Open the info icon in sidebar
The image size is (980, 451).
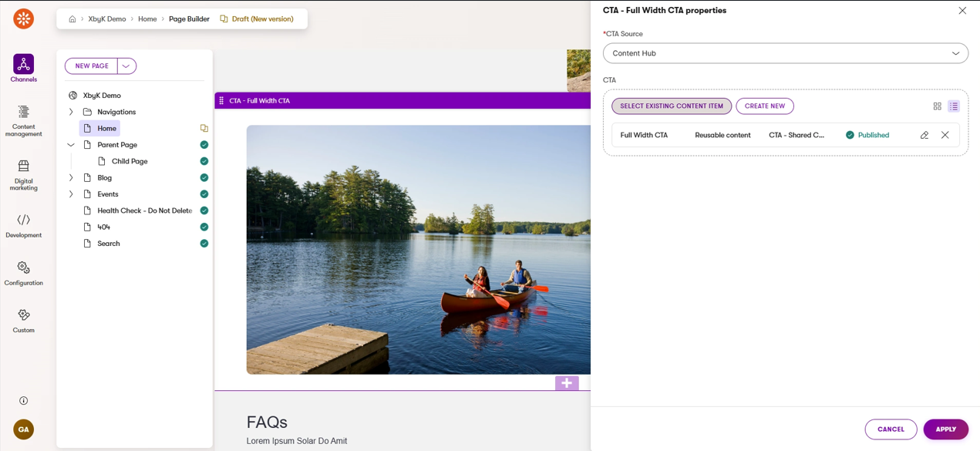click(23, 401)
